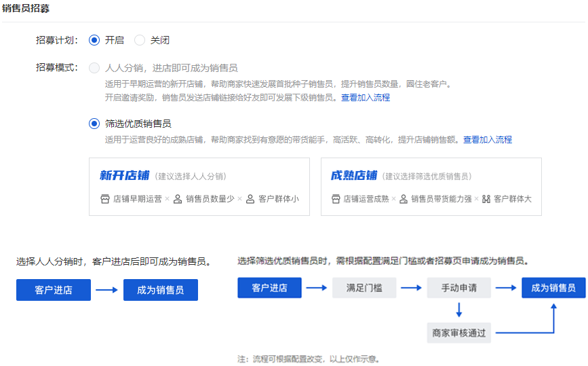Click group icon beside 客户群体大

pos(486,199)
